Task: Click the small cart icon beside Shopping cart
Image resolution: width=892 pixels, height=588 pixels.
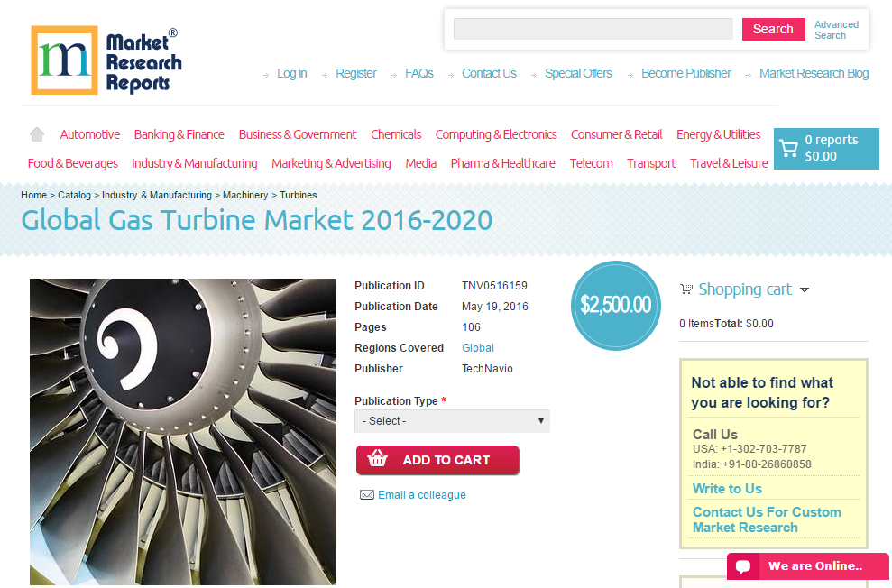Action: pyautogui.click(x=686, y=289)
